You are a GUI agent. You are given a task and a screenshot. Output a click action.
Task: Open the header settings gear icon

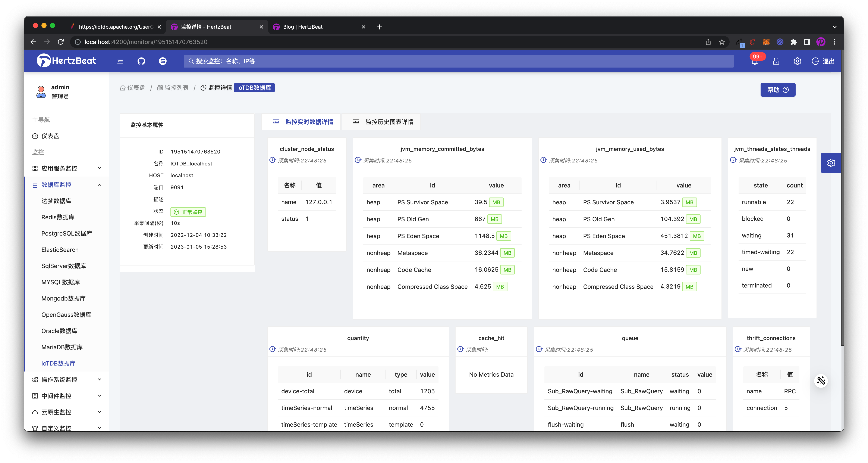click(x=797, y=61)
